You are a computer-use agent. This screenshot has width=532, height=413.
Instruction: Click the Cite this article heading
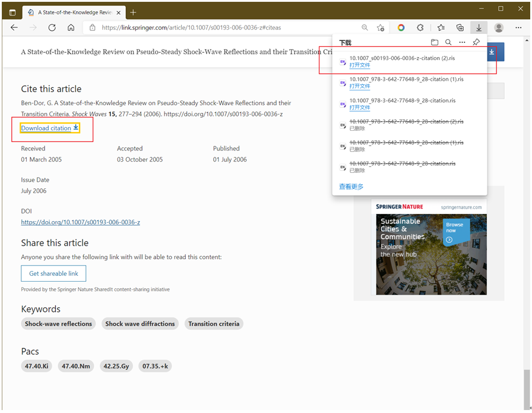tap(51, 89)
